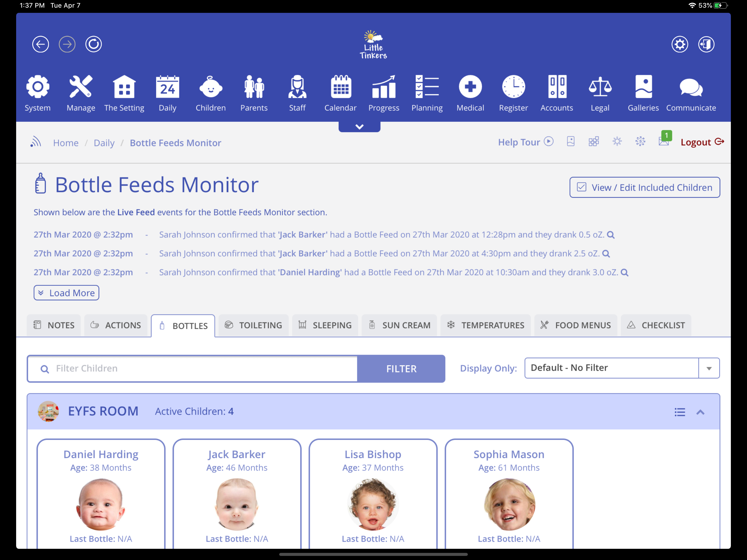Open the Planning section
747x560 pixels.
pyautogui.click(x=427, y=94)
